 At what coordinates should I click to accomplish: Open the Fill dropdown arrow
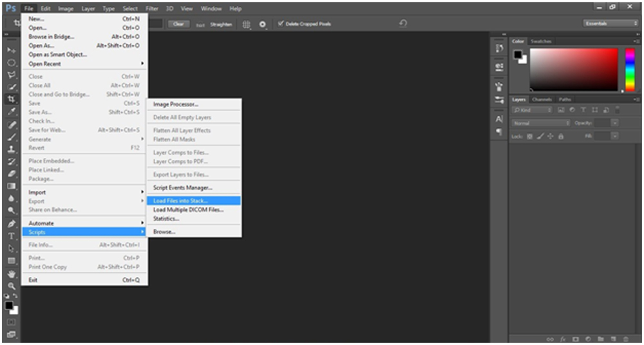(615, 136)
